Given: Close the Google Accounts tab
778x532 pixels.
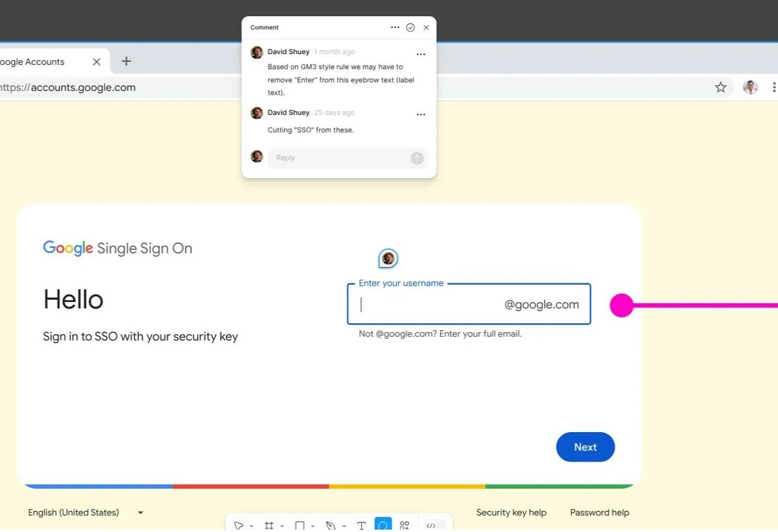Looking at the screenshot, I should (96, 61).
